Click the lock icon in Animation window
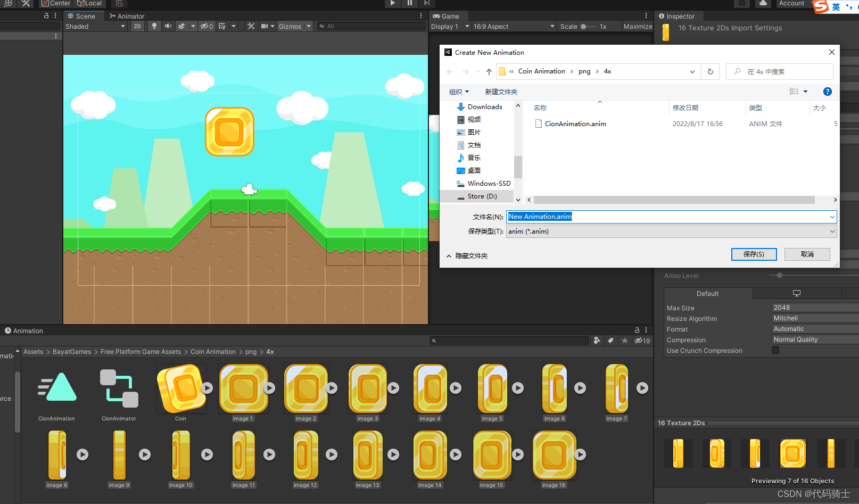 click(637, 330)
